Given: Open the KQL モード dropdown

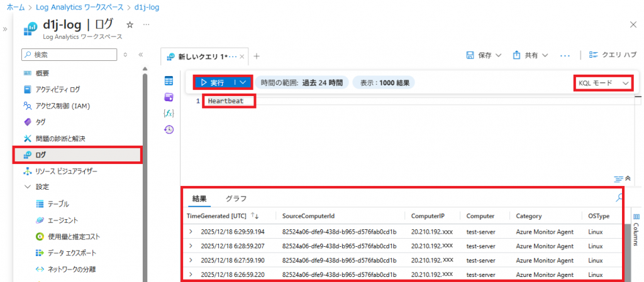Looking at the screenshot, I should pos(603,83).
